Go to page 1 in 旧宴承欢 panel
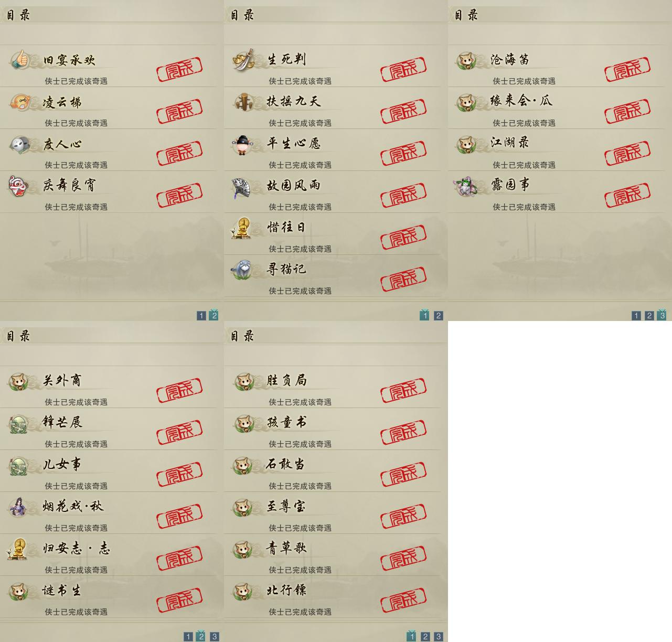672x642 pixels. point(201,316)
